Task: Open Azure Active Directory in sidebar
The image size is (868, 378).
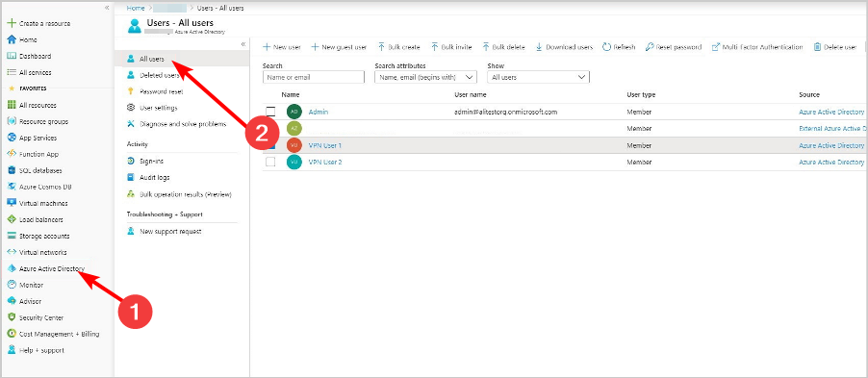Action: tap(52, 268)
